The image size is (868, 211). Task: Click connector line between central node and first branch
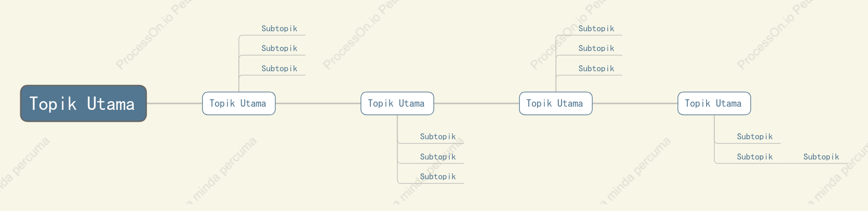174,103
